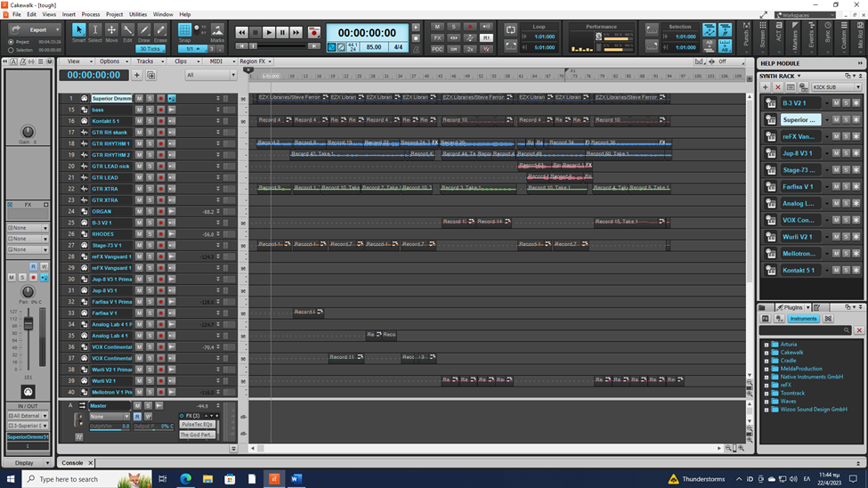Viewport: 868px width, 488px height.
Task: Pick the Edit tool
Action: point(128,30)
